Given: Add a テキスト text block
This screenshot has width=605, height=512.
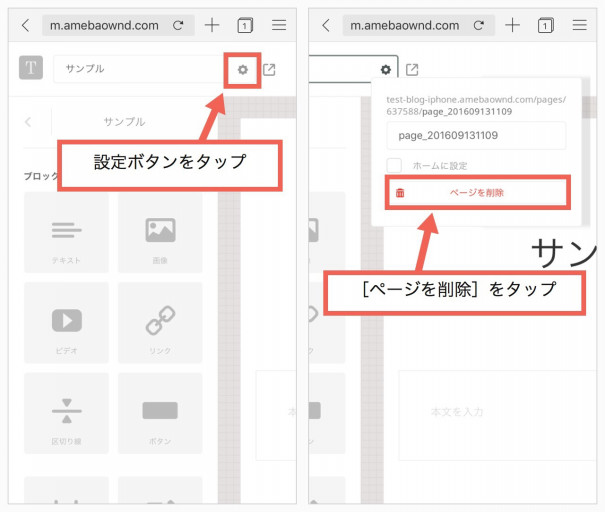Looking at the screenshot, I should [66, 233].
